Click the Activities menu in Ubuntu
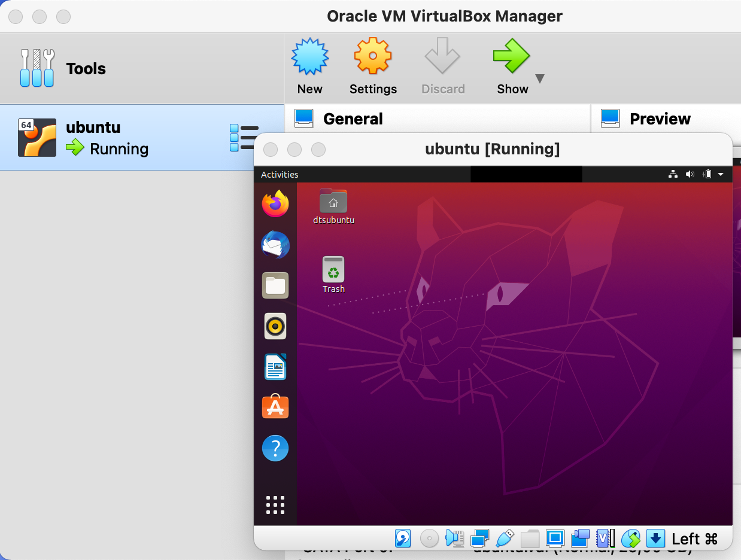The height and width of the screenshot is (560, 741). coord(279,174)
